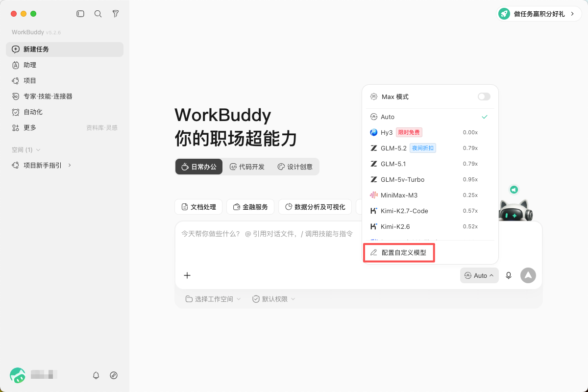Screen dimensions: 588x392
Task: Click the 专家·技能·连接器 icon
Action: [16, 97]
